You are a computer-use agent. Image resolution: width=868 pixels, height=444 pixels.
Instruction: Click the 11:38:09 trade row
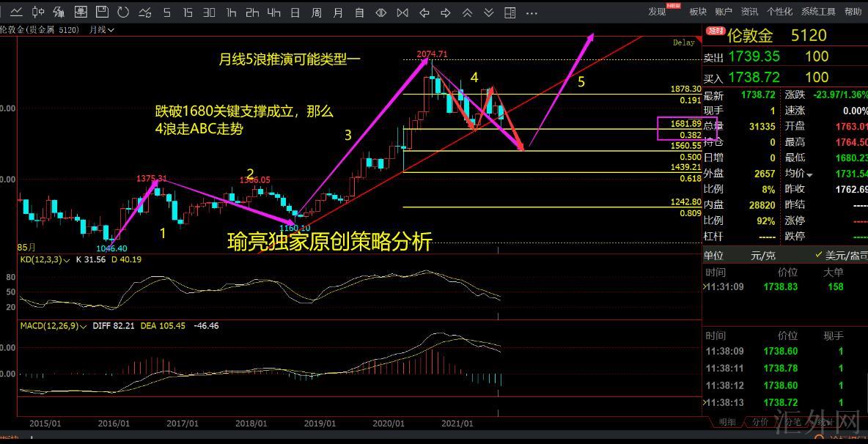785,351
